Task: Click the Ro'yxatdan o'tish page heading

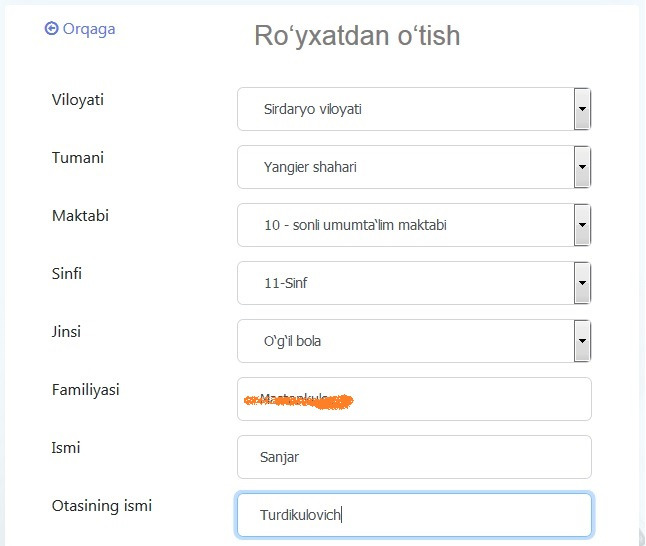Action: coord(357,36)
